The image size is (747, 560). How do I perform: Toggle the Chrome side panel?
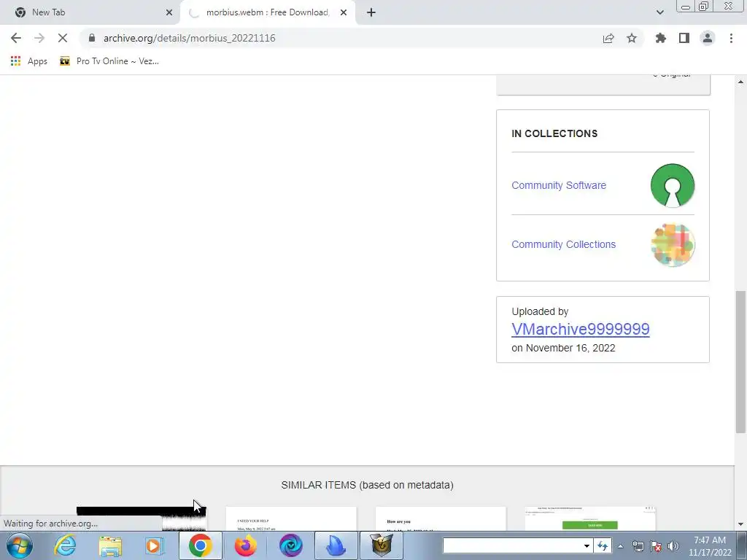click(x=684, y=38)
